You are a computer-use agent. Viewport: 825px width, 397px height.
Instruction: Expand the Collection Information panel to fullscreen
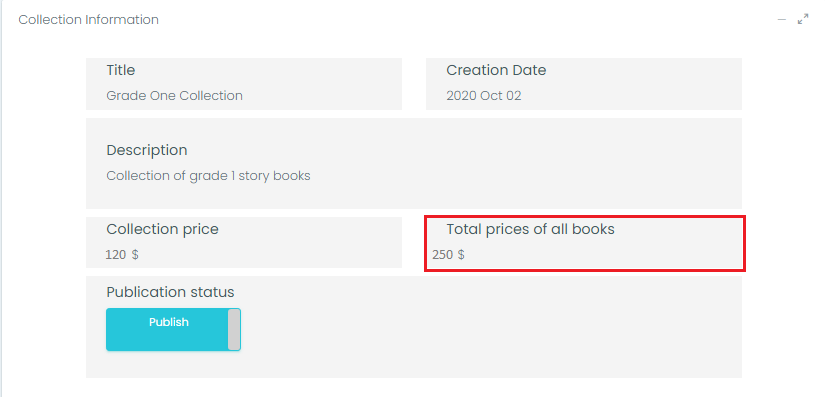click(803, 20)
